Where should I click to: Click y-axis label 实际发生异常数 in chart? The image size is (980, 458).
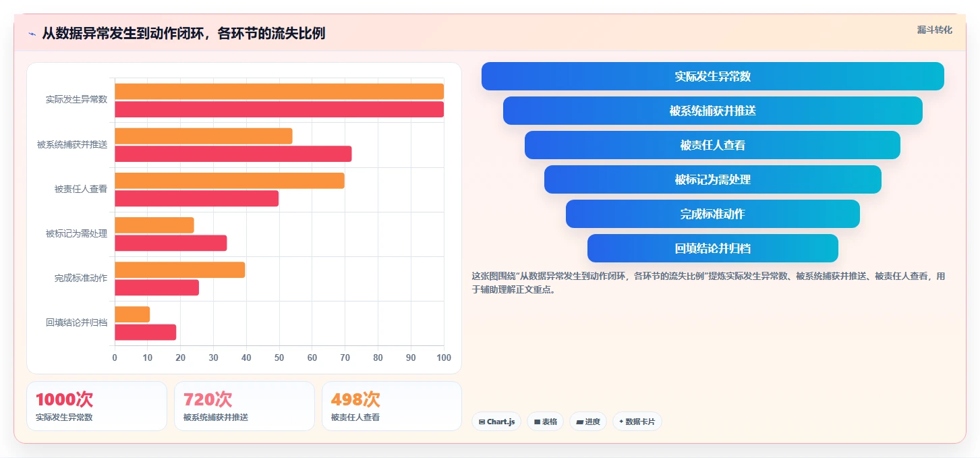(x=76, y=100)
